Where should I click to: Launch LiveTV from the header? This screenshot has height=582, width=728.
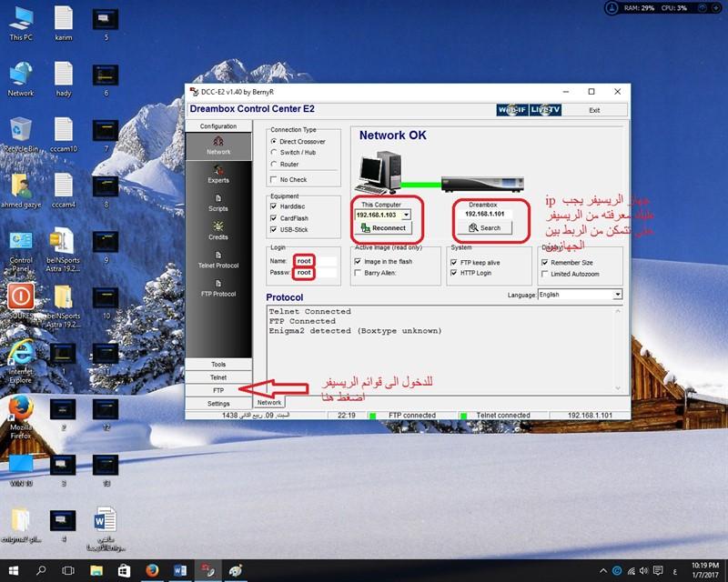pos(545,110)
